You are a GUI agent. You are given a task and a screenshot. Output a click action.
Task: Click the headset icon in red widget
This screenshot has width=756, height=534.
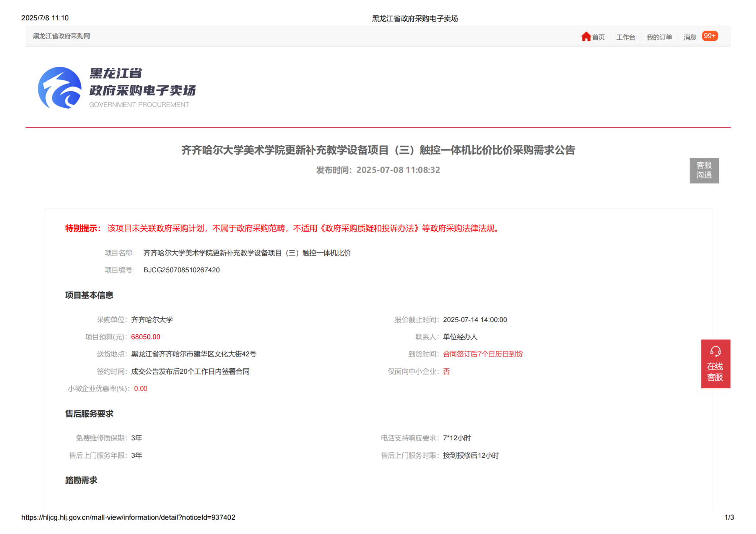pos(715,351)
